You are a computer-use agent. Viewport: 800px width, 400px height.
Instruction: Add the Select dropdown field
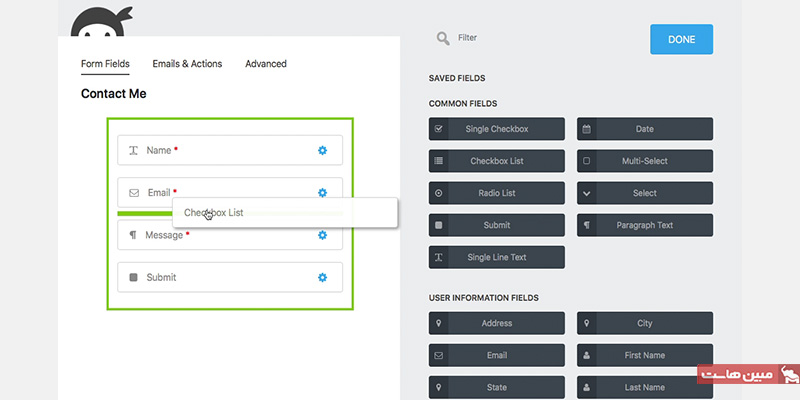click(645, 193)
